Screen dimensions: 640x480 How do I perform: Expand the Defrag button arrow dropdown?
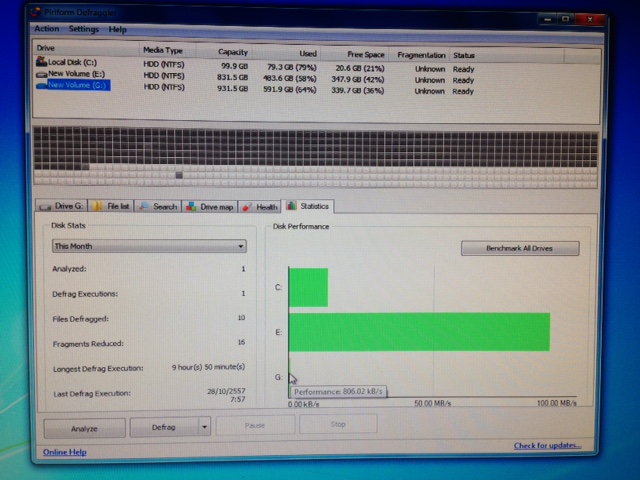204,427
